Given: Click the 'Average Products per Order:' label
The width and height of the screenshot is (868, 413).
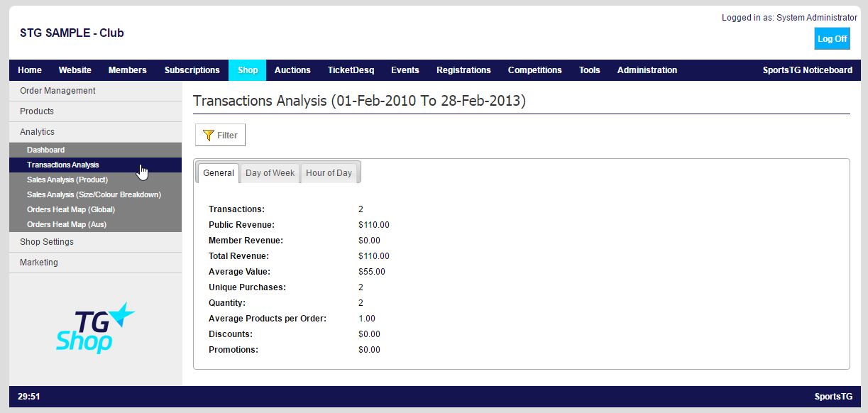Looking at the screenshot, I should [268, 319].
